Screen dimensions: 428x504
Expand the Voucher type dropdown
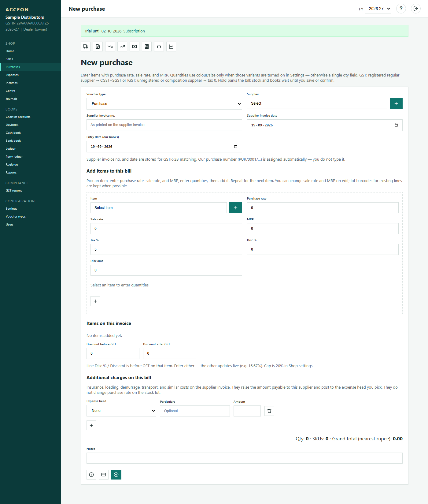point(164,104)
